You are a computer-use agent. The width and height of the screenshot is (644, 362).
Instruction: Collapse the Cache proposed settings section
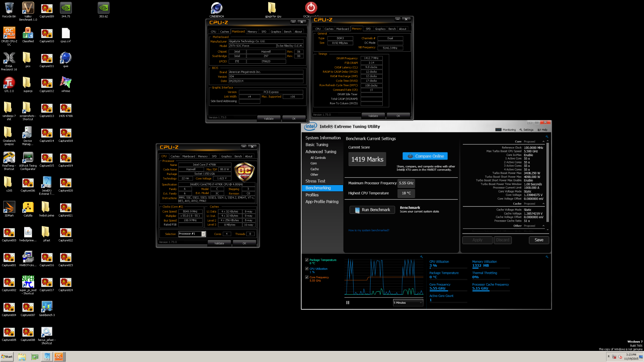tap(543, 204)
